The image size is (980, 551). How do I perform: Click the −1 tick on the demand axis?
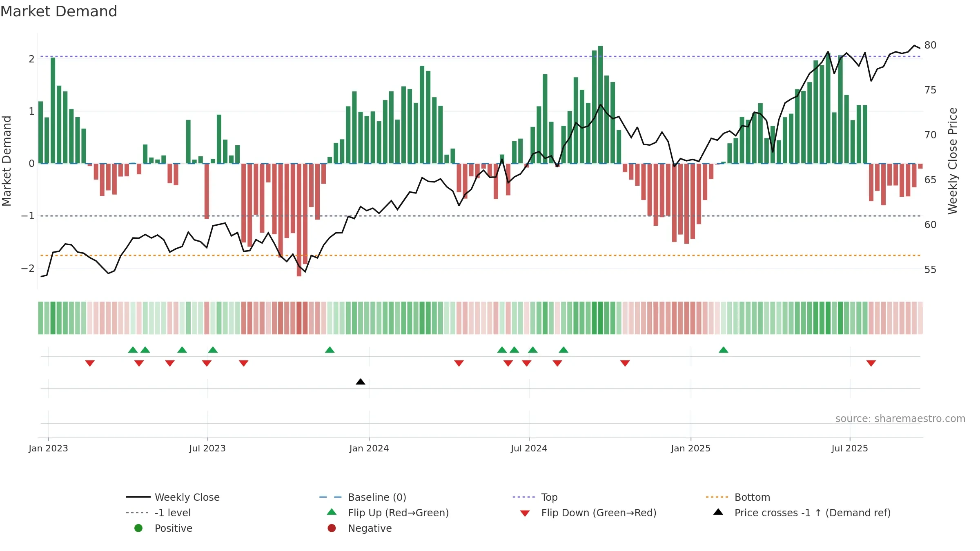pos(28,216)
